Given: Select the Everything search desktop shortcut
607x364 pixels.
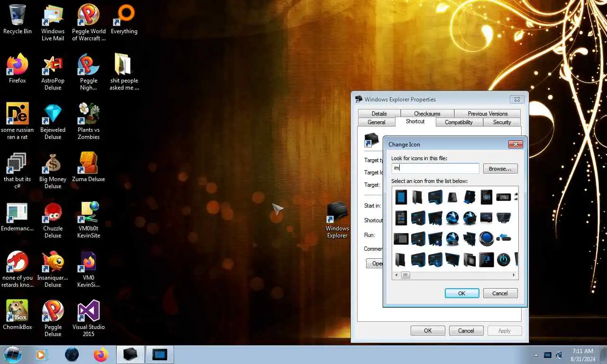Looking at the screenshot, I should click(124, 20).
